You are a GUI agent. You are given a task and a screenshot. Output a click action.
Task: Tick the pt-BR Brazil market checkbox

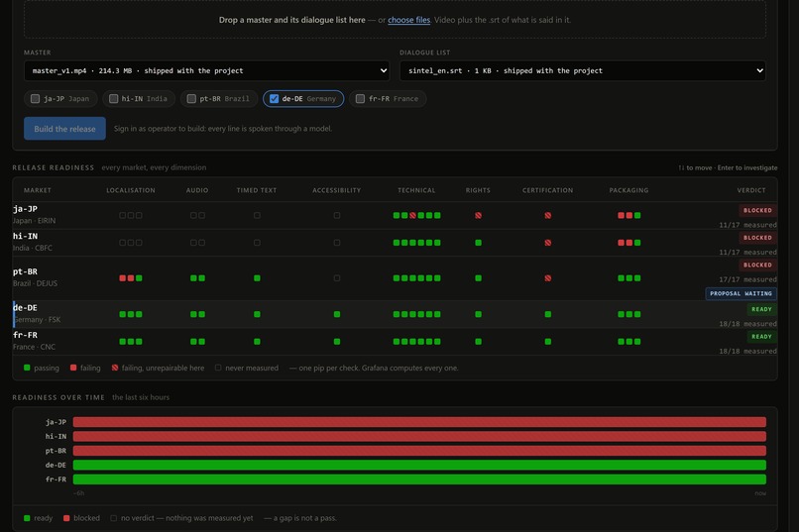191,99
